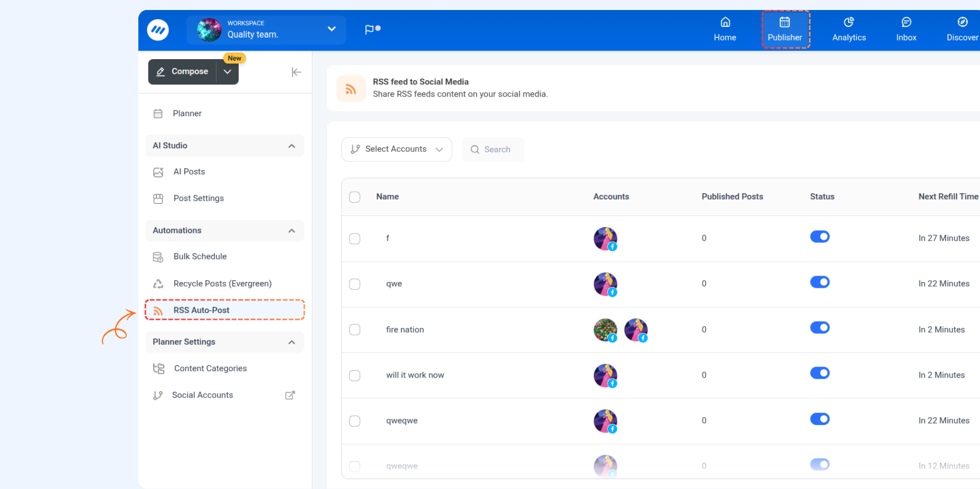Screen dimensions: 980x489
Task: Click the Compose button
Action: [183, 72]
